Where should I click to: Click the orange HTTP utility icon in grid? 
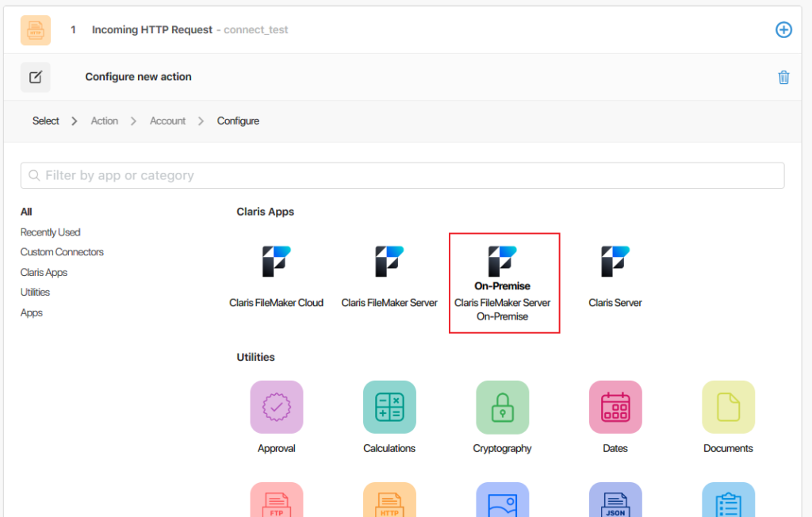tap(389, 501)
